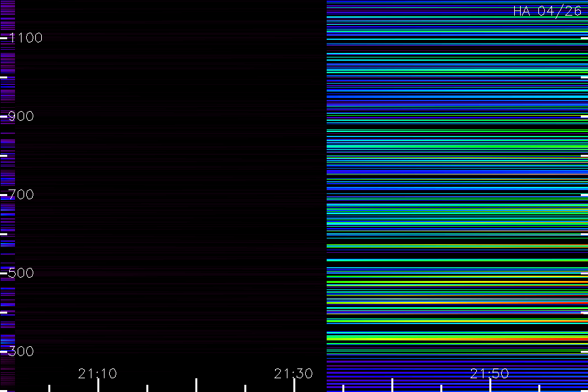Click the 700 frequency axis label
The width and height of the screenshot is (588, 392).
pos(21,194)
